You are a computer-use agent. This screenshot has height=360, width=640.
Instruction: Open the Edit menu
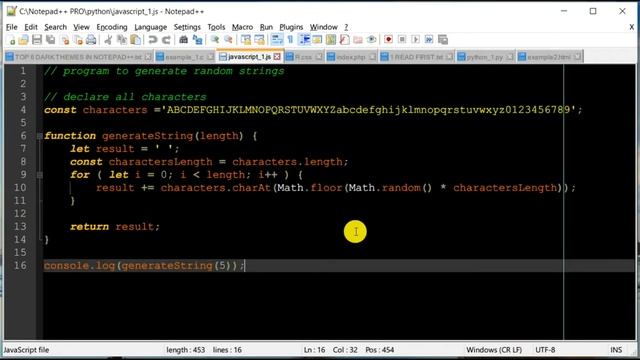click(31, 27)
